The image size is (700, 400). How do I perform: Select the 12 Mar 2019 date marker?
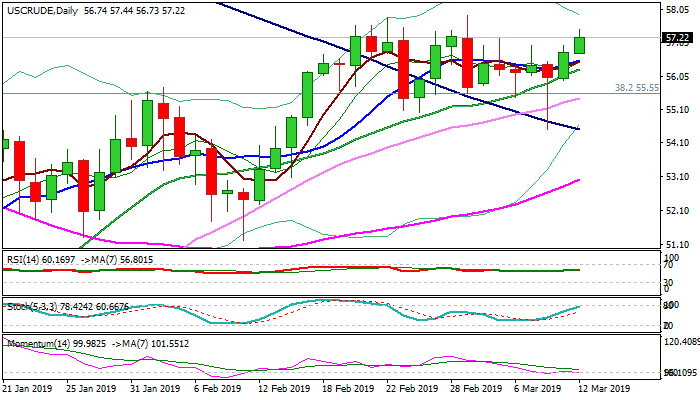coord(608,388)
